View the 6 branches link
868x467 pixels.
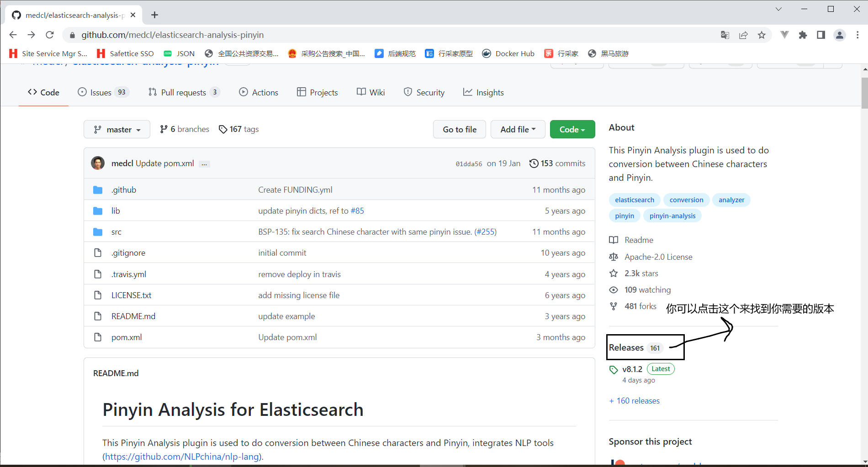coord(185,129)
